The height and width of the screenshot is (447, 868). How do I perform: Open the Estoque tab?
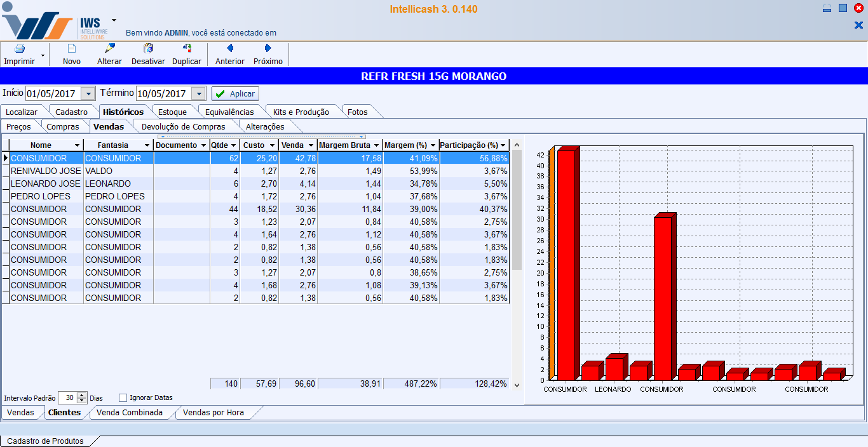click(x=173, y=112)
